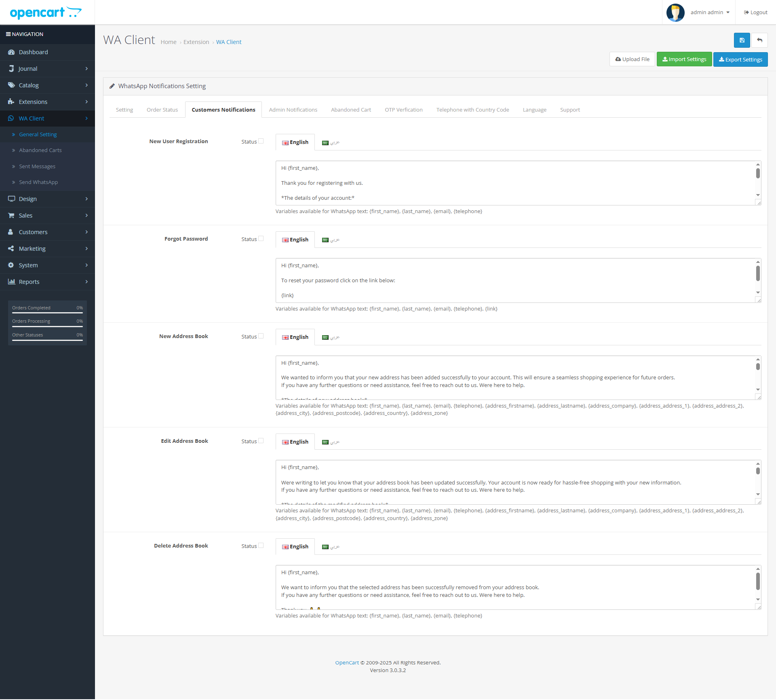Click the Extensions puzzle icon
776x700 pixels.
(x=11, y=102)
